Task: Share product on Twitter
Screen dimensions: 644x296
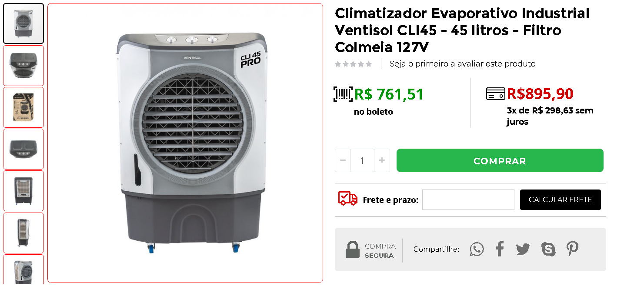Action: 523,249
